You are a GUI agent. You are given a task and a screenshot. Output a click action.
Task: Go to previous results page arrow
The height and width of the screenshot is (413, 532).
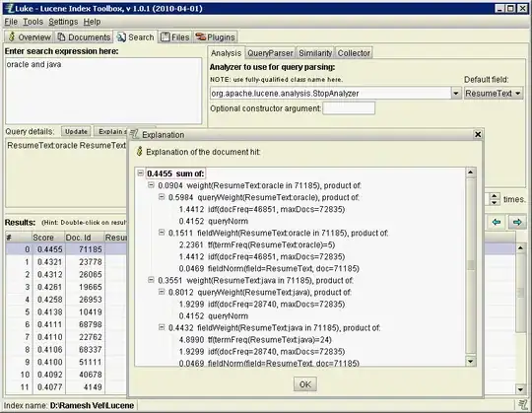coord(497,223)
